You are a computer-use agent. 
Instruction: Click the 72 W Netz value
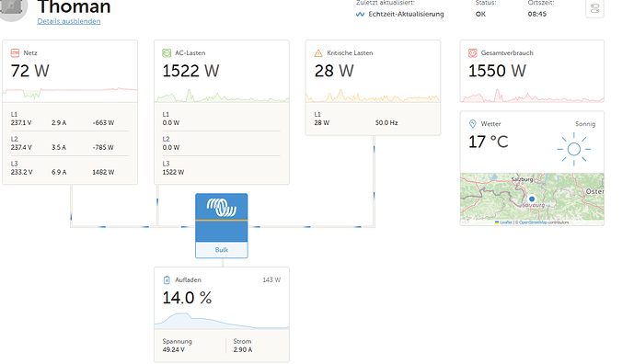pos(30,71)
